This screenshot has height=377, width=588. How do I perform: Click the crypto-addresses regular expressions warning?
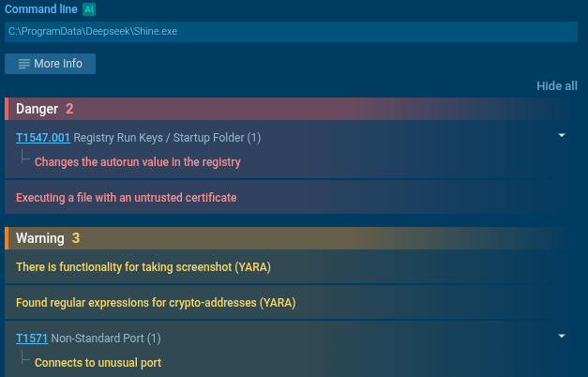pos(156,303)
